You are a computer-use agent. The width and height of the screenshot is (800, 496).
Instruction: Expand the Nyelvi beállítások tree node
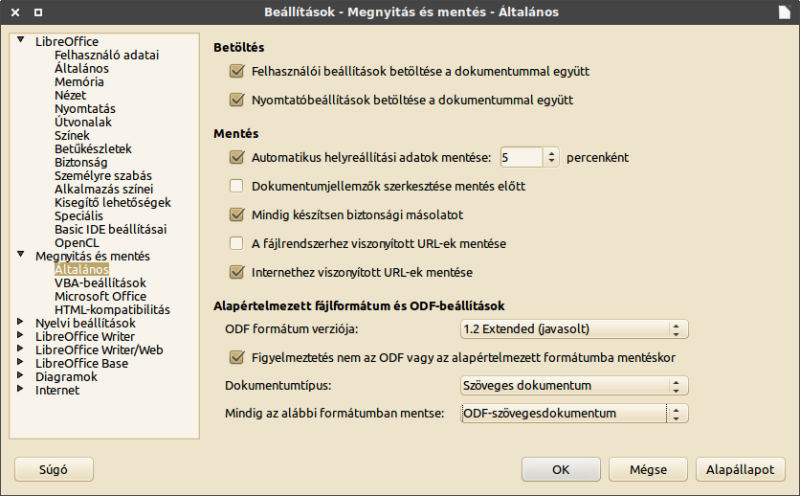(x=20, y=321)
